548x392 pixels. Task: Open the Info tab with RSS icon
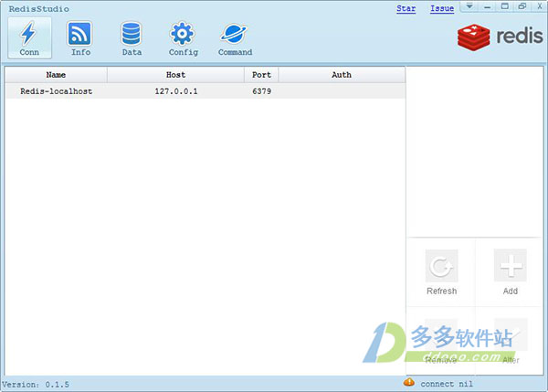(x=80, y=37)
